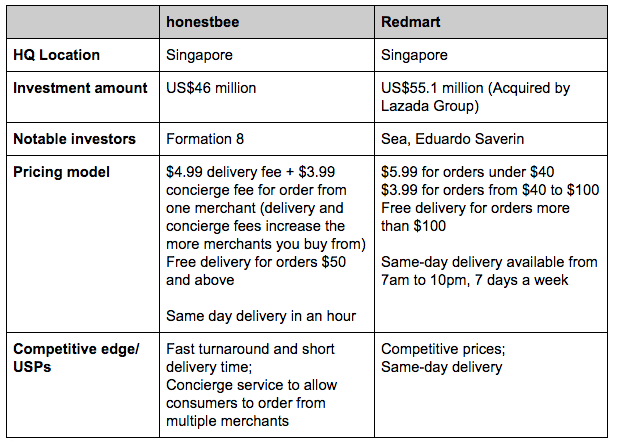The height and width of the screenshot is (441, 617).
Task: Click the Sea, Eduardo Saverin cell
Action: tap(453, 139)
